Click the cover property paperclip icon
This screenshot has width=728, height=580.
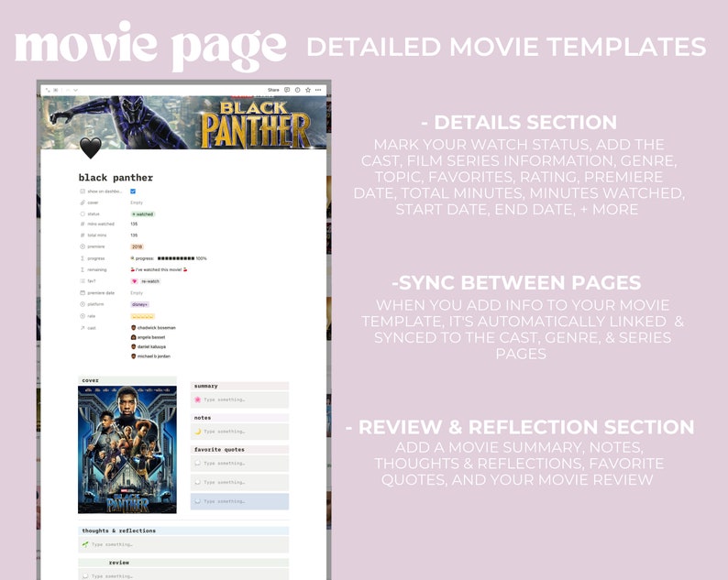(x=83, y=202)
